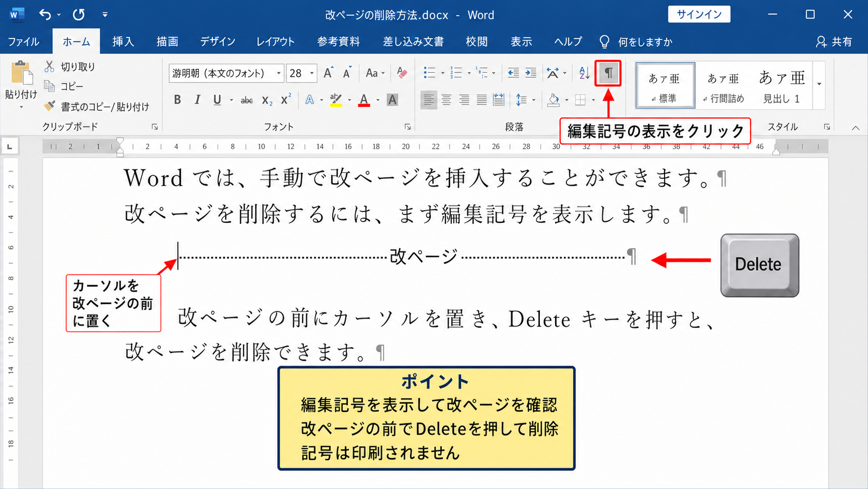Click the tab selector L at ruler corner
The image size is (868, 489).
9,147
